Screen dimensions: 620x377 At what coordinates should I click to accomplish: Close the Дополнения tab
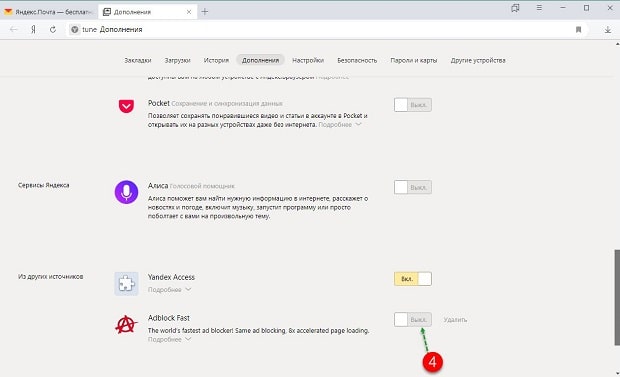point(189,12)
